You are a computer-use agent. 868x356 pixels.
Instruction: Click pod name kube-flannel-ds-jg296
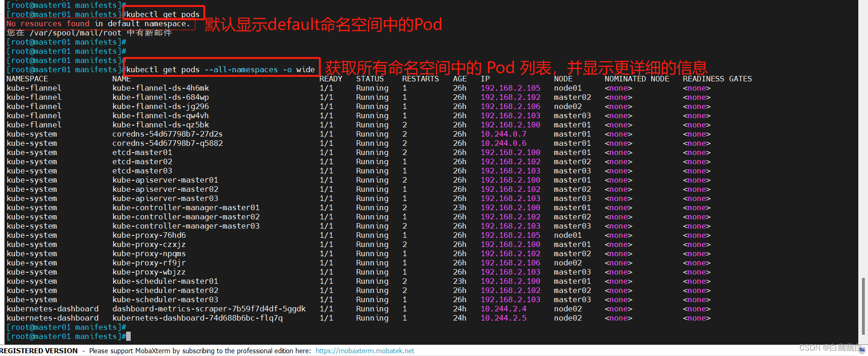click(x=161, y=106)
